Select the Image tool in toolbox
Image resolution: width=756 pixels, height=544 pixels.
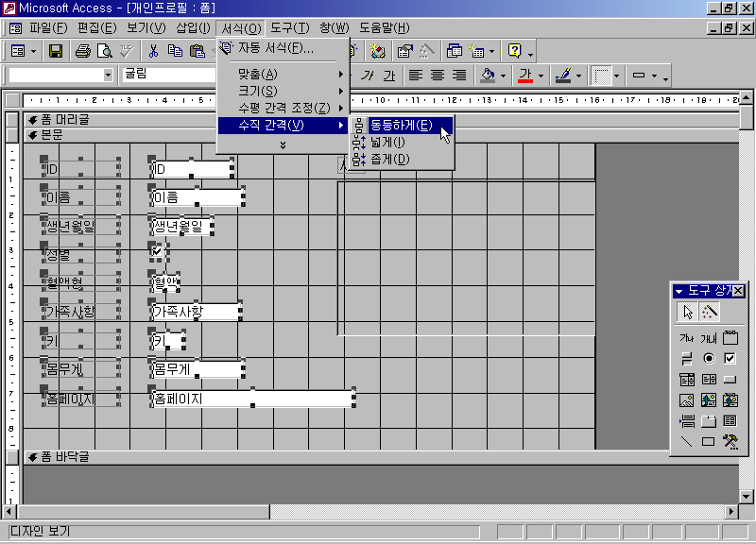tap(687, 400)
